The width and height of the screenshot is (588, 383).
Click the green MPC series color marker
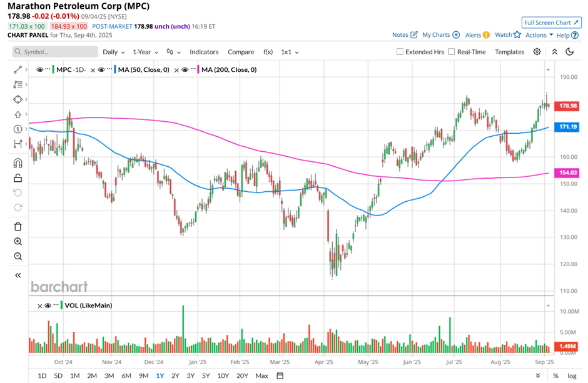coord(53,69)
